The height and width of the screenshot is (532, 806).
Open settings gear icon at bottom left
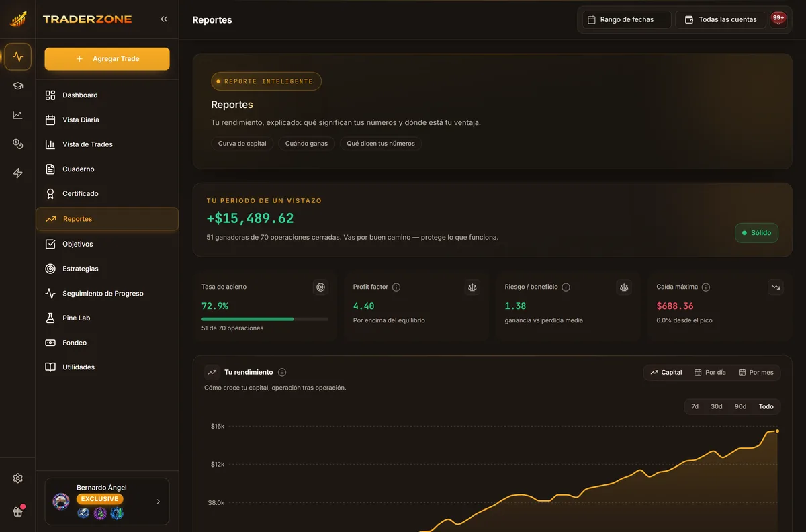18,478
